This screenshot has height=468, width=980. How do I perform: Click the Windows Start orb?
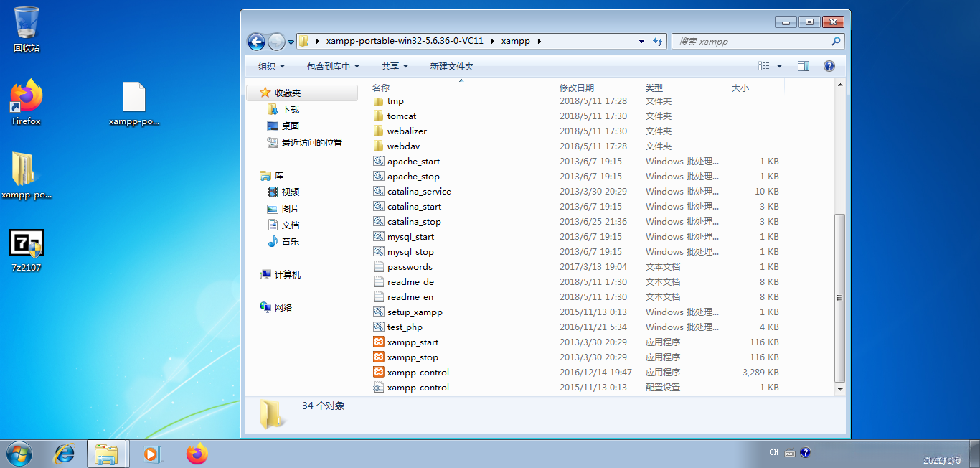pos(19,454)
